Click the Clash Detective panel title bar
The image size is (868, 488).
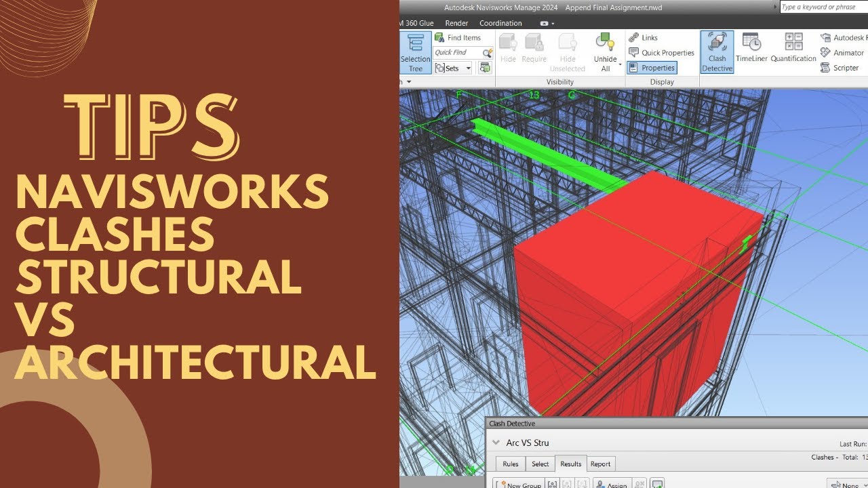[x=677, y=424]
